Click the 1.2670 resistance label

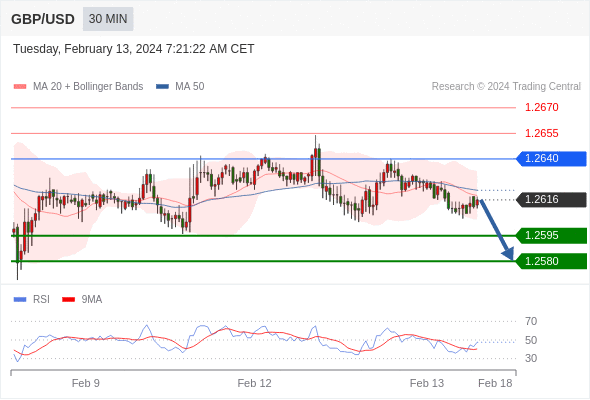coord(542,108)
